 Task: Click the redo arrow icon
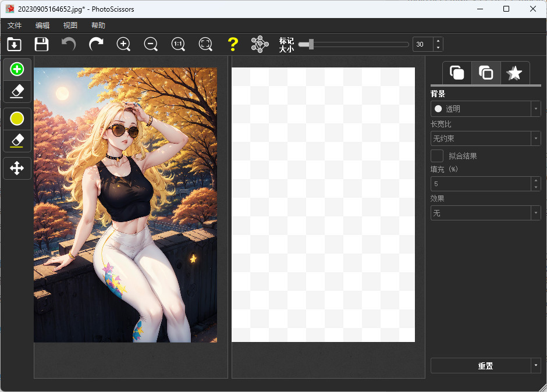click(x=96, y=44)
